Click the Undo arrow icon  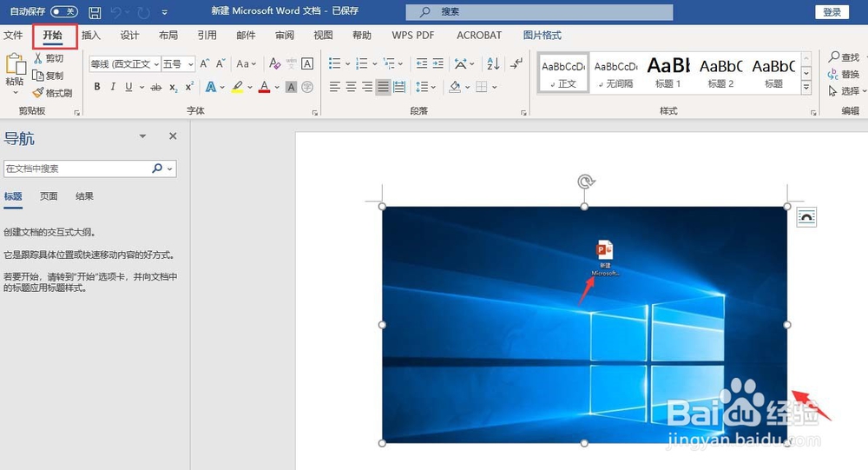click(116, 11)
